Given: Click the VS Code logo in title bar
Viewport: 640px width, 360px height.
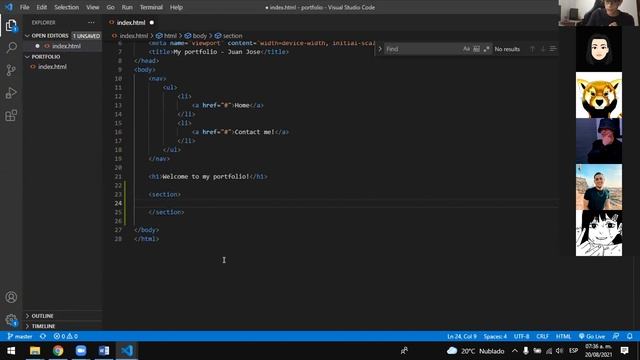Looking at the screenshot, I should click(x=9, y=7).
